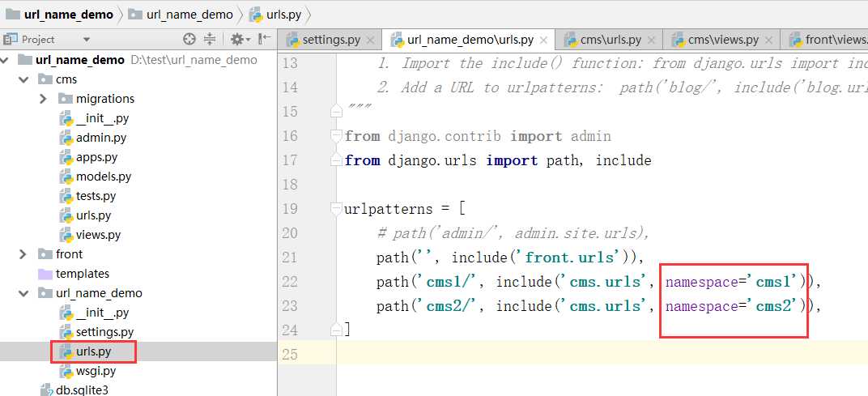The image size is (868, 396).
Task: Click the Collapse All icon in Project panel
Action: pyautogui.click(x=209, y=40)
